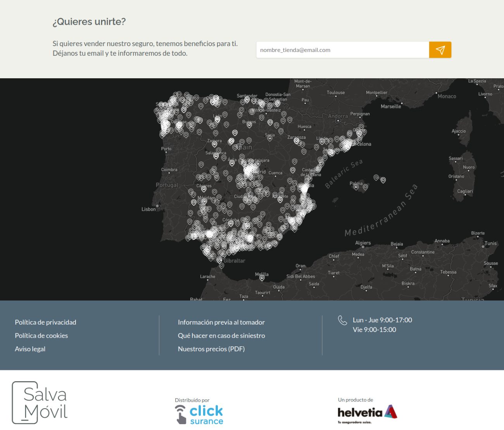The image size is (504, 430).
Task: Select the bright pin at Albacete
Action: 280,200
